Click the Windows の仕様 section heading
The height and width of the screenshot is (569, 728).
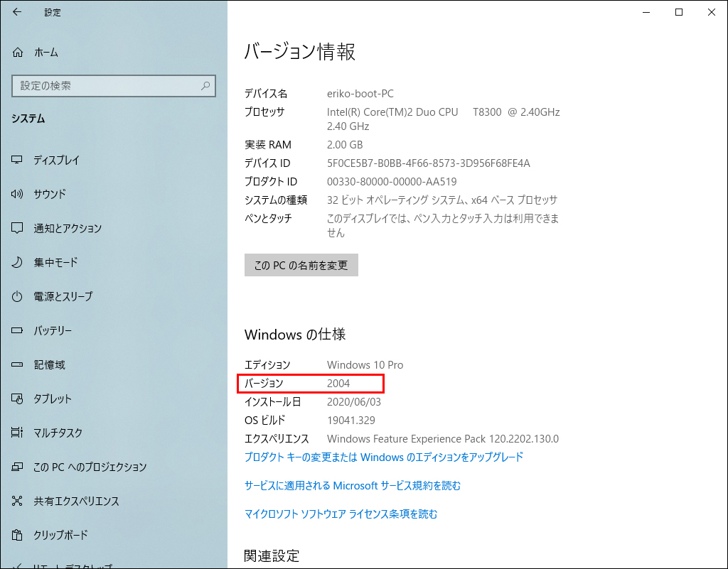pos(295,335)
